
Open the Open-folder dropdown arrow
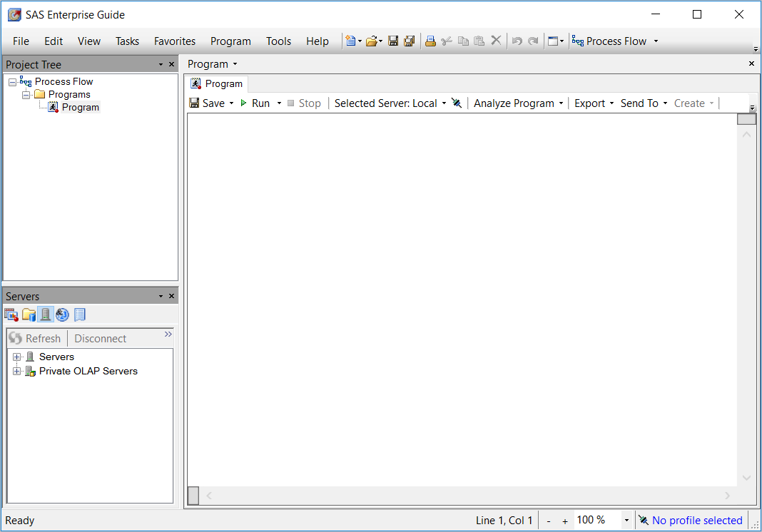(x=380, y=41)
